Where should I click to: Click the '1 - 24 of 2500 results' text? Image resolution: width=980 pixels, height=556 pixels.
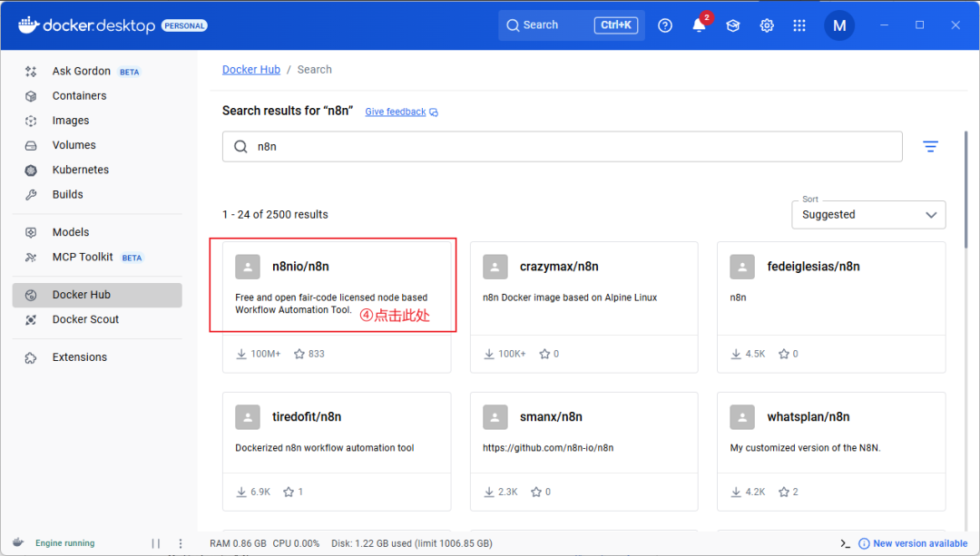pos(275,214)
